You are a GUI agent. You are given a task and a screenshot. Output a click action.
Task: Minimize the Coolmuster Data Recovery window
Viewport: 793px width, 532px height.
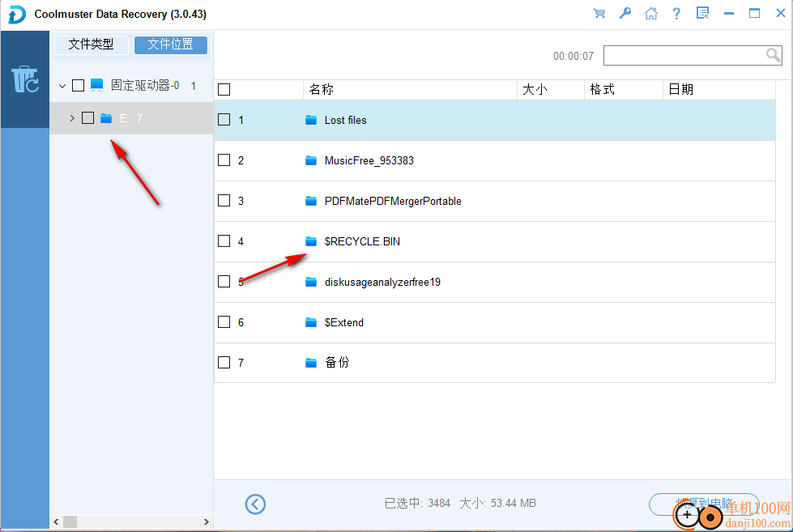point(729,14)
